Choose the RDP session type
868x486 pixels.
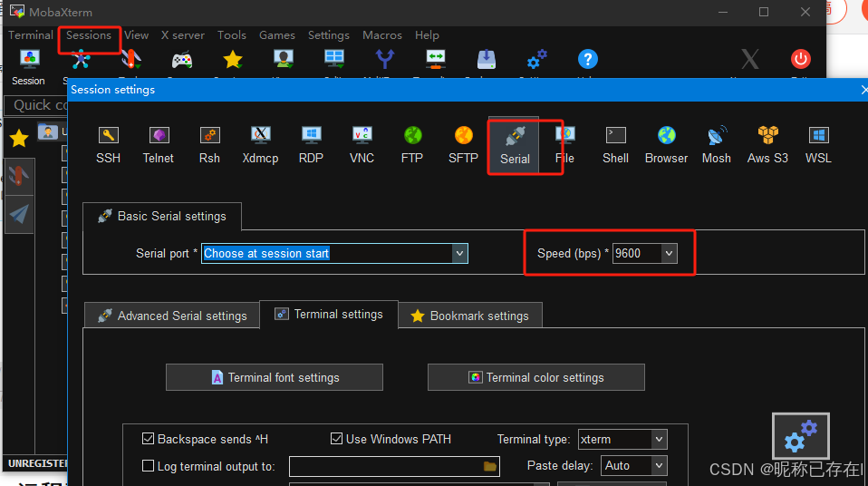tap(311, 145)
